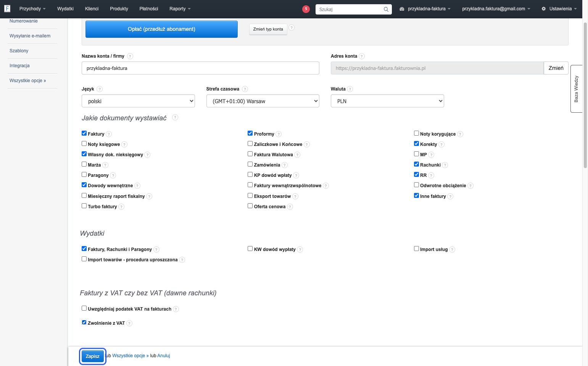Click help icon next to Noty korygujące
The image size is (588, 366).
460,134
